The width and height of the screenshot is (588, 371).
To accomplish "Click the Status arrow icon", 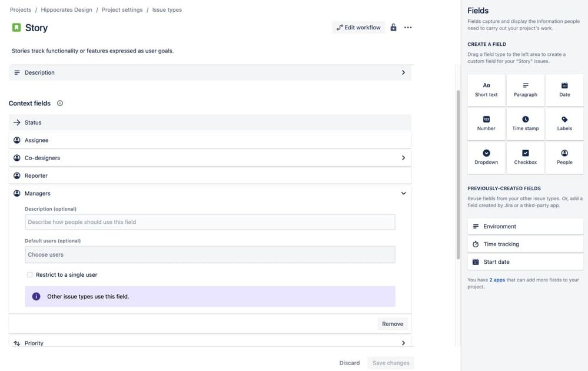I will [x=17, y=122].
